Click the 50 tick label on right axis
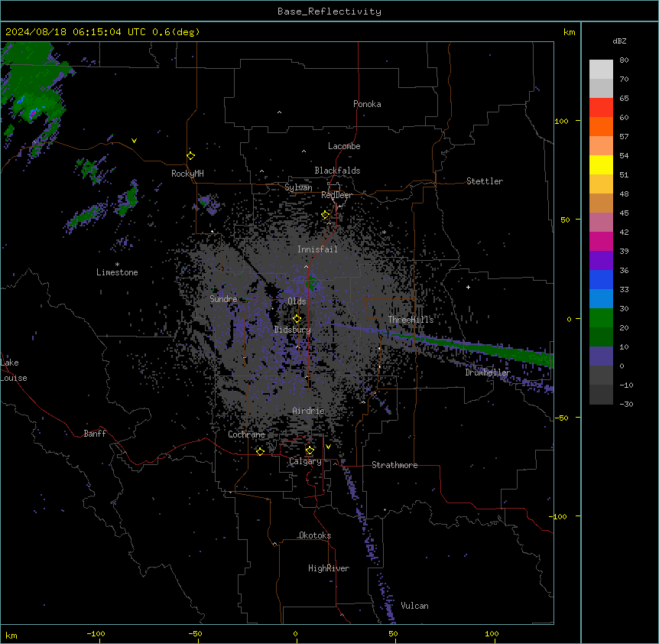Viewport: 659px width, 644px height. tap(565, 220)
